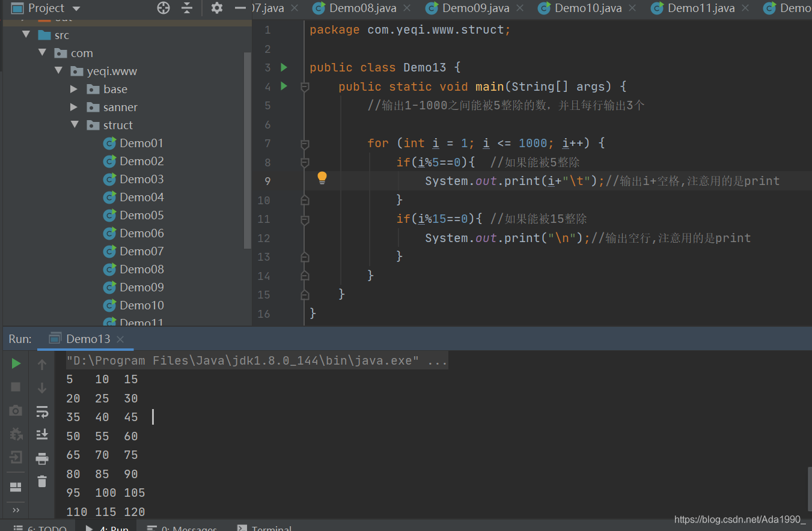Select Demo06 class in project tree
Screen dimensions: 812x531
pos(133,233)
